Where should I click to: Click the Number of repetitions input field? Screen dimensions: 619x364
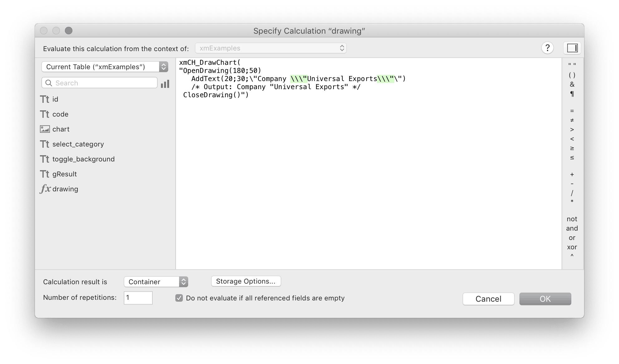[x=138, y=298]
